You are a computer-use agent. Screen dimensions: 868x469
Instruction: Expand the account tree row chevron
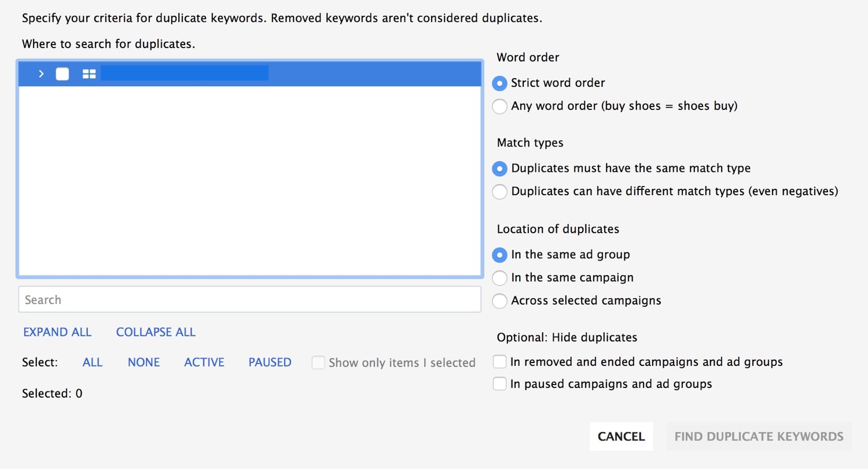[41, 74]
